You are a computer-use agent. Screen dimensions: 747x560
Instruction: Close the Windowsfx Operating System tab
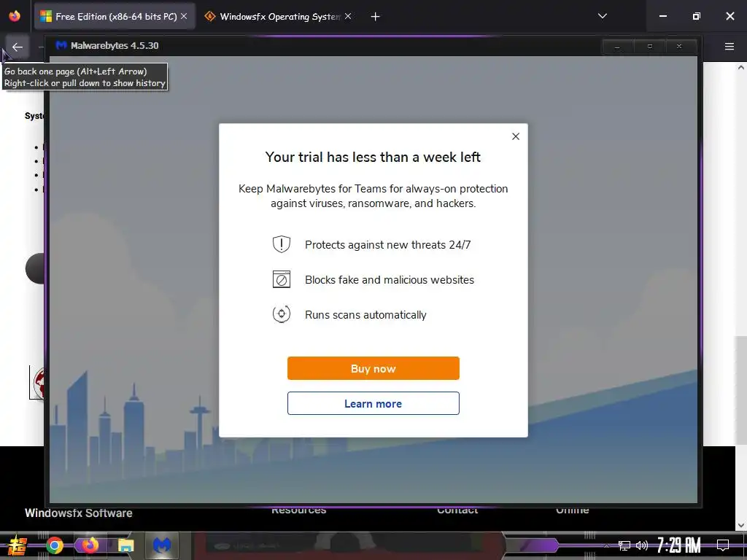(348, 16)
